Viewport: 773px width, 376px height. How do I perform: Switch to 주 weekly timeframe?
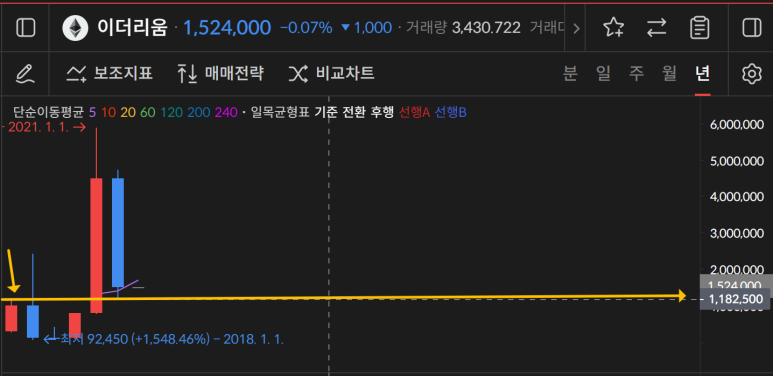(636, 74)
